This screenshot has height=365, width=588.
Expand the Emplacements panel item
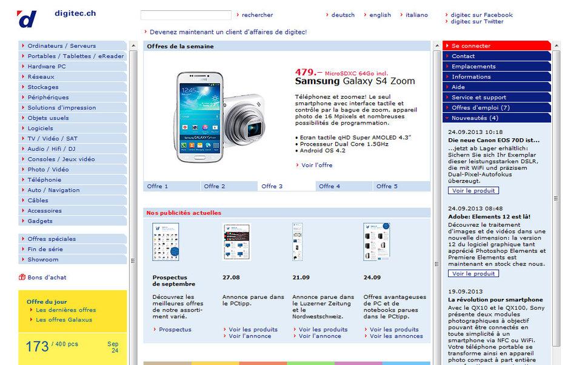tap(496, 67)
